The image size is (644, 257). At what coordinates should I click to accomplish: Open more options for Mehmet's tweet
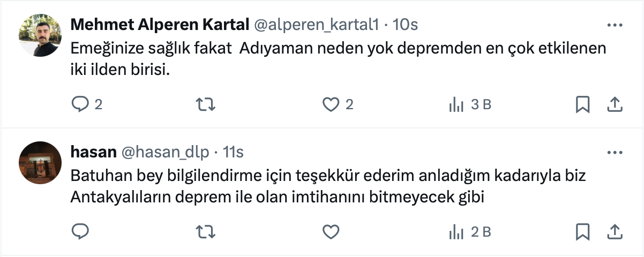tap(614, 25)
